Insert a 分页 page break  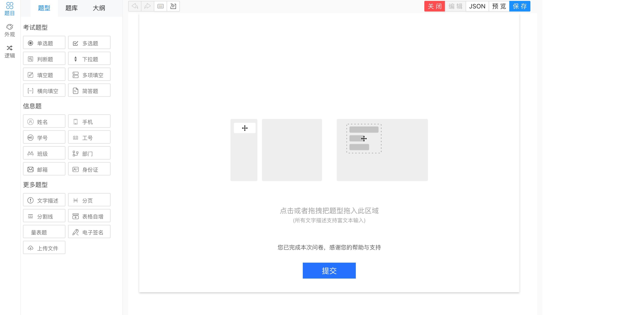coord(89,200)
